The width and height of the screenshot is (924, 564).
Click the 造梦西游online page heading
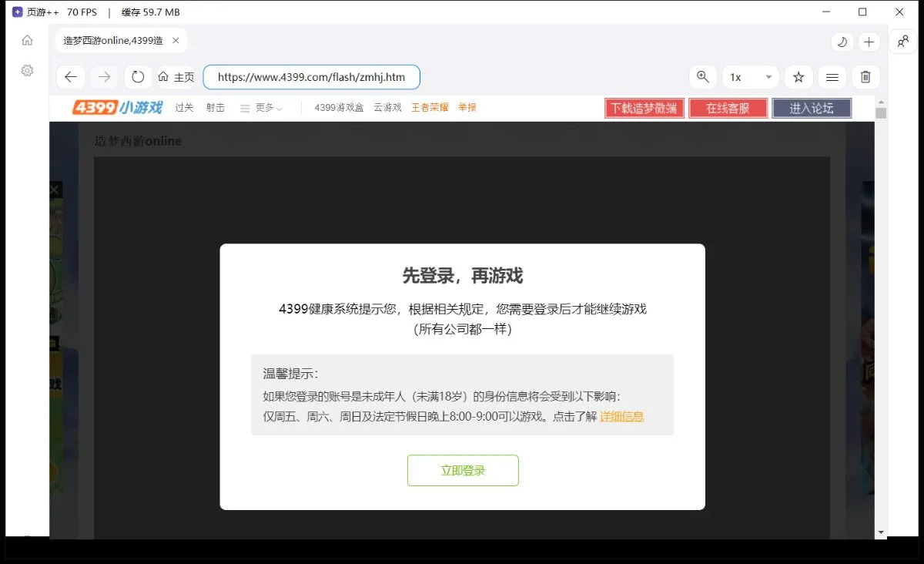tap(138, 141)
